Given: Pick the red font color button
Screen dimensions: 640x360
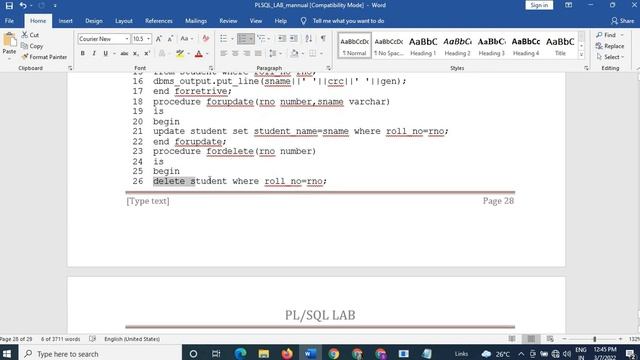Looking at the screenshot, I should (199, 53).
